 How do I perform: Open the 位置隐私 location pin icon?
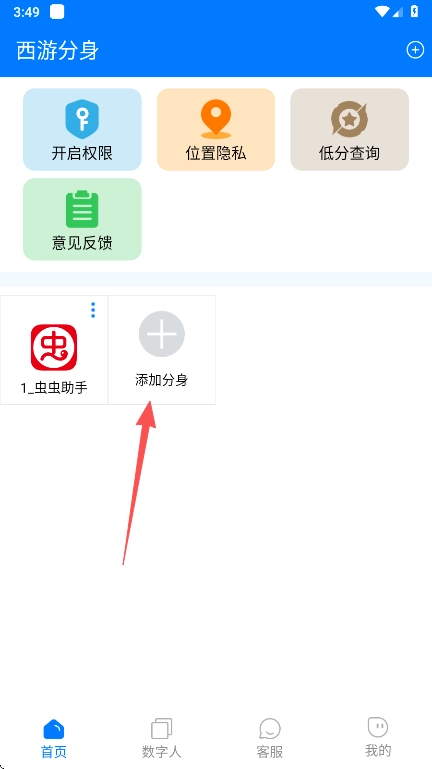tap(216, 119)
